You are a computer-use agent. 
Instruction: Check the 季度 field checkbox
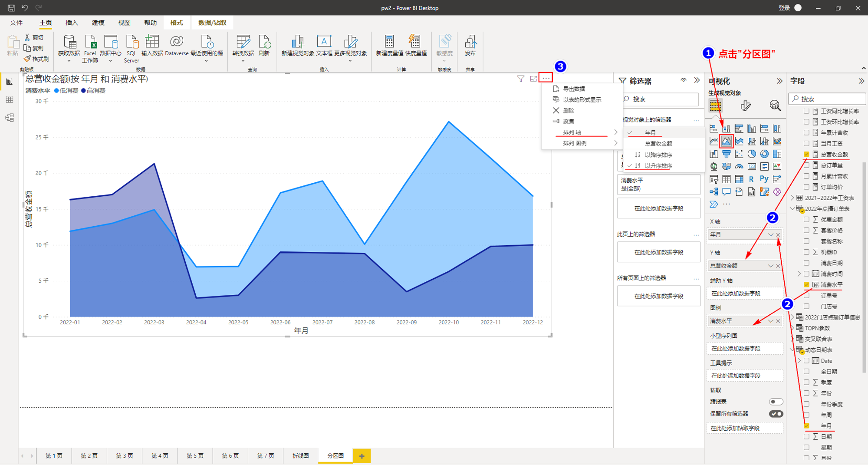806,382
